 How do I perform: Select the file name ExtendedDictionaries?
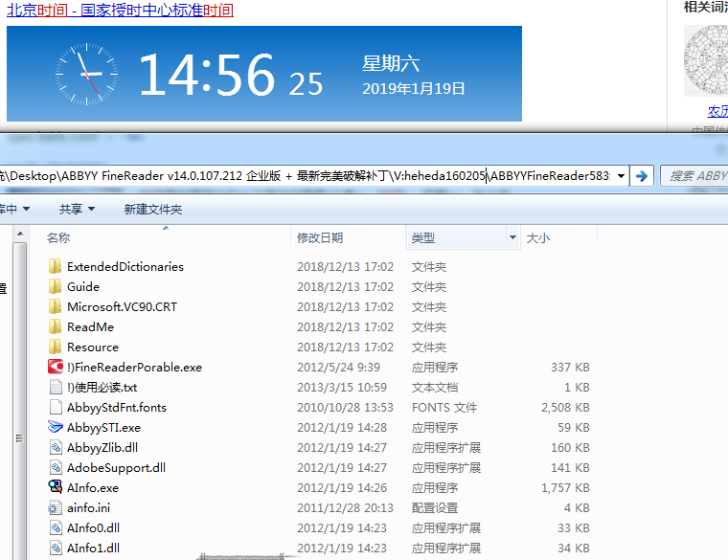(x=125, y=267)
